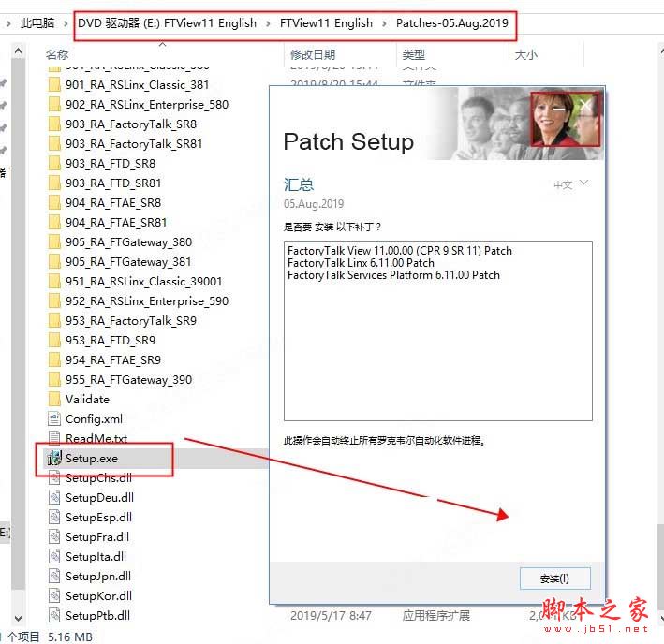This screenshot has width=664, height=644.
Task: Go to 此电脑 in the address bar
Action: coord(37,23)
